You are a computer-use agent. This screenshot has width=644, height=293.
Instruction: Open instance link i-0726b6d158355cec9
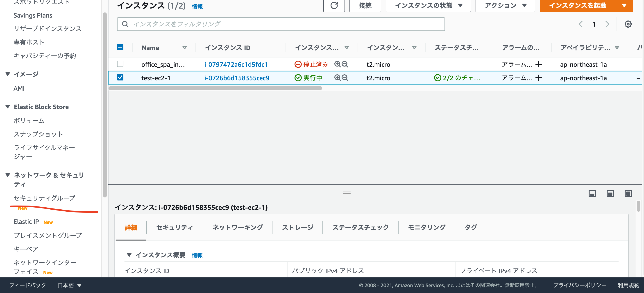pos(237,78)
